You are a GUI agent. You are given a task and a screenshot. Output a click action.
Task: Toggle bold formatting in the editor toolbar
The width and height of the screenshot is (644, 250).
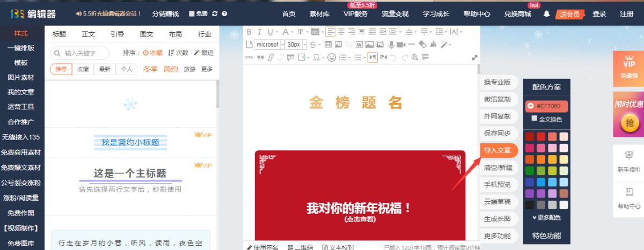[x=249, y=32]
